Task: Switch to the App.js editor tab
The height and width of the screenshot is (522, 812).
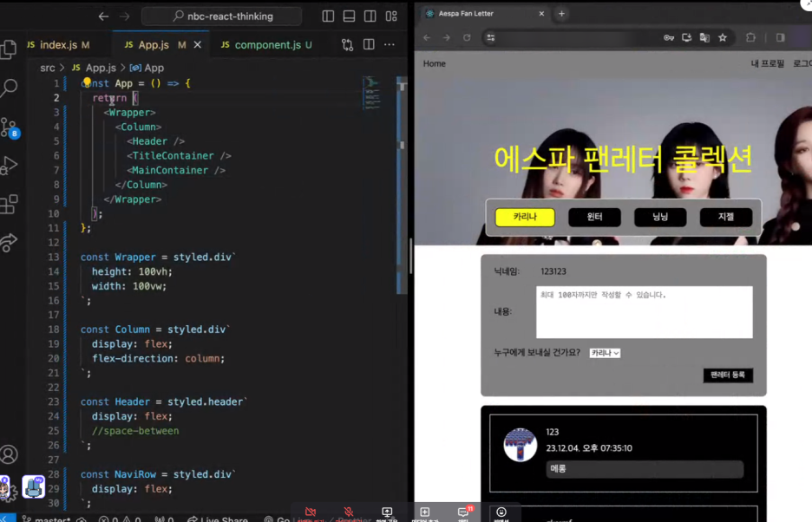Action: [x=154, y=45]
